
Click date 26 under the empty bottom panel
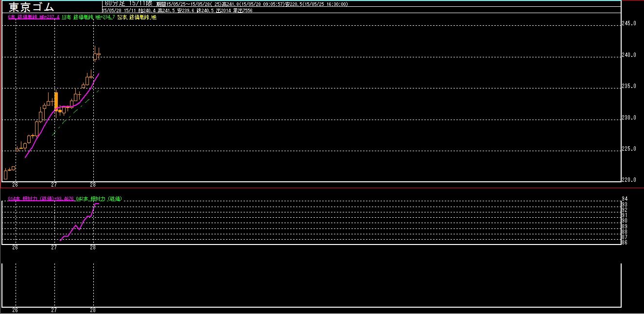(x=15, y=310)
